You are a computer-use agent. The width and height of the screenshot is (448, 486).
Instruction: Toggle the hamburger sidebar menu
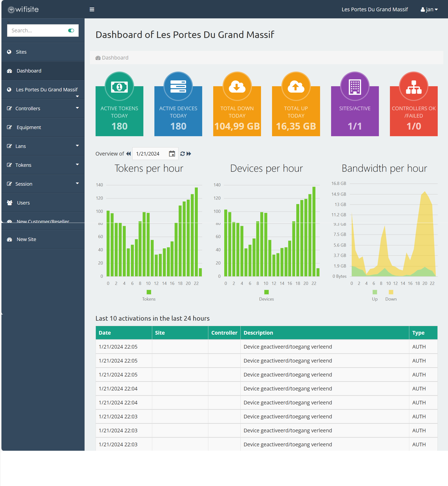[92, 9]
